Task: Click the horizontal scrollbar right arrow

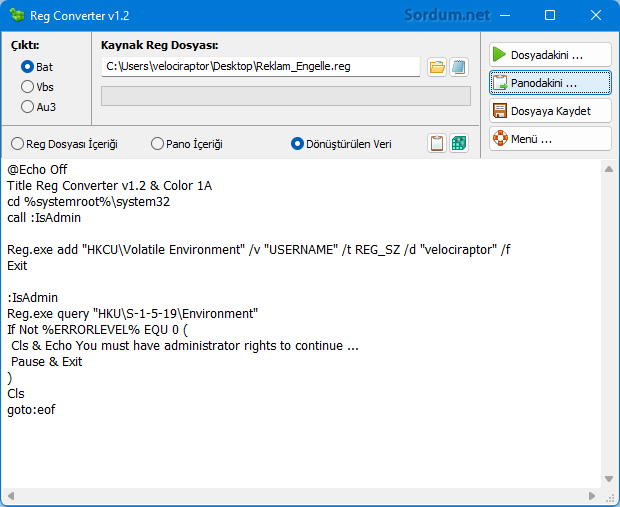Action: pyautogui.click(x=592, y=496)
